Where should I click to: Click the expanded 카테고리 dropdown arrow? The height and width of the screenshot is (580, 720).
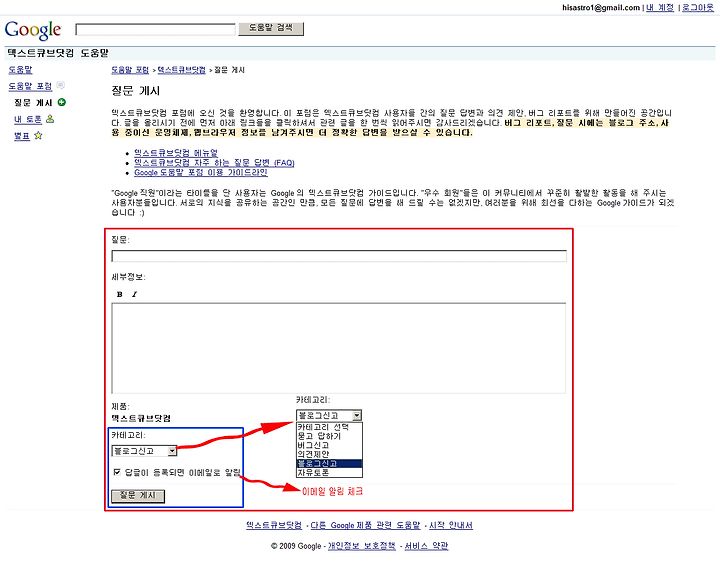(x=357, y=416)
